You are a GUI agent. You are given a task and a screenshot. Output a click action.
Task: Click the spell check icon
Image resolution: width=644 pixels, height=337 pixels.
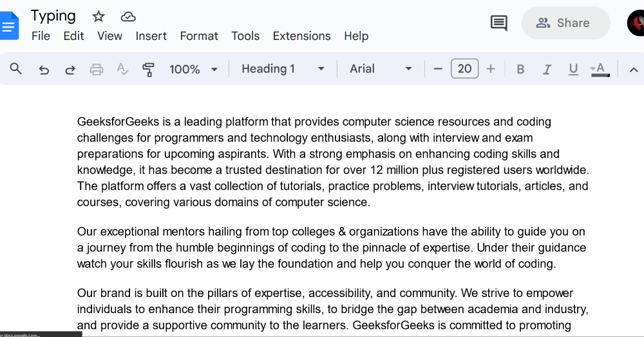click(122, 69)
